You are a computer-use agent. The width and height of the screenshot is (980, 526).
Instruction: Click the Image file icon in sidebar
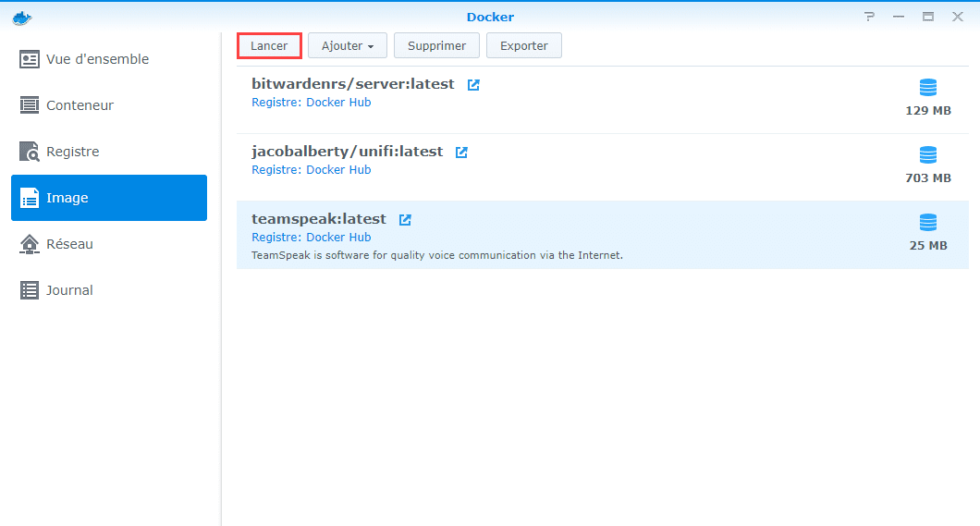coord(30,198)
